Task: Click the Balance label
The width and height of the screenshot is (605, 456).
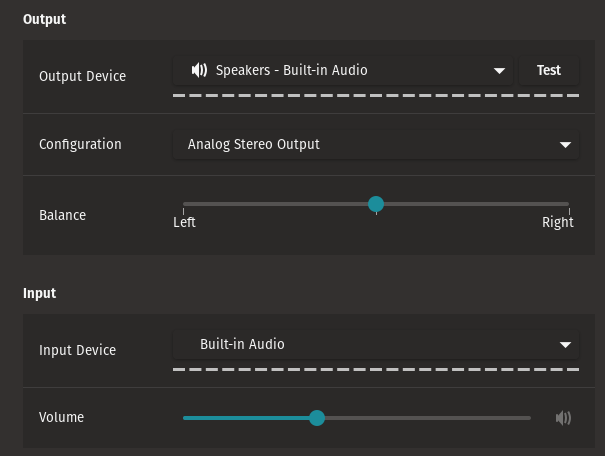Action: pos(63,215)
